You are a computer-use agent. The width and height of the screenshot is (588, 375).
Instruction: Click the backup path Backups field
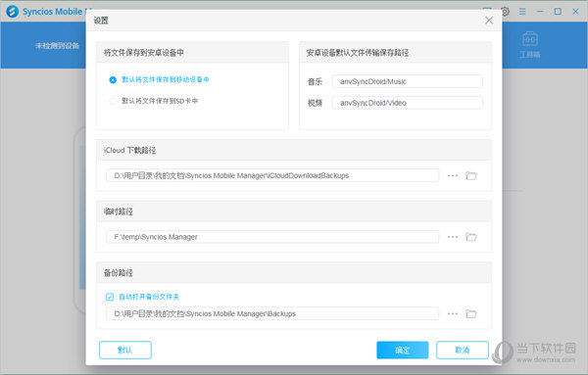(x=272, y=313)
